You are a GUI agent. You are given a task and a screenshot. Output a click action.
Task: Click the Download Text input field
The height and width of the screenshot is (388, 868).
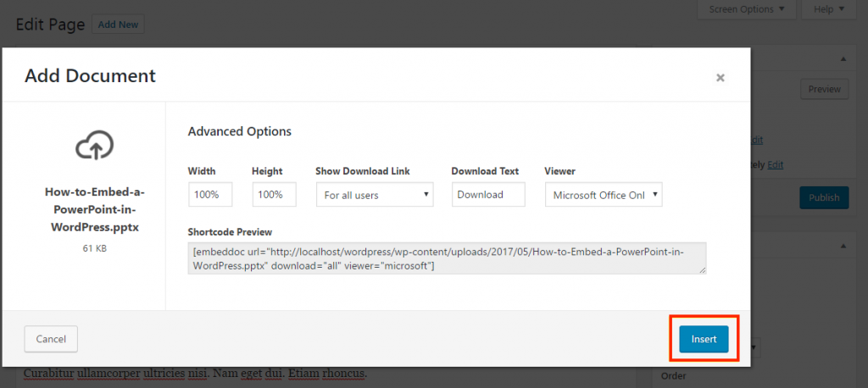coord(488,195)
